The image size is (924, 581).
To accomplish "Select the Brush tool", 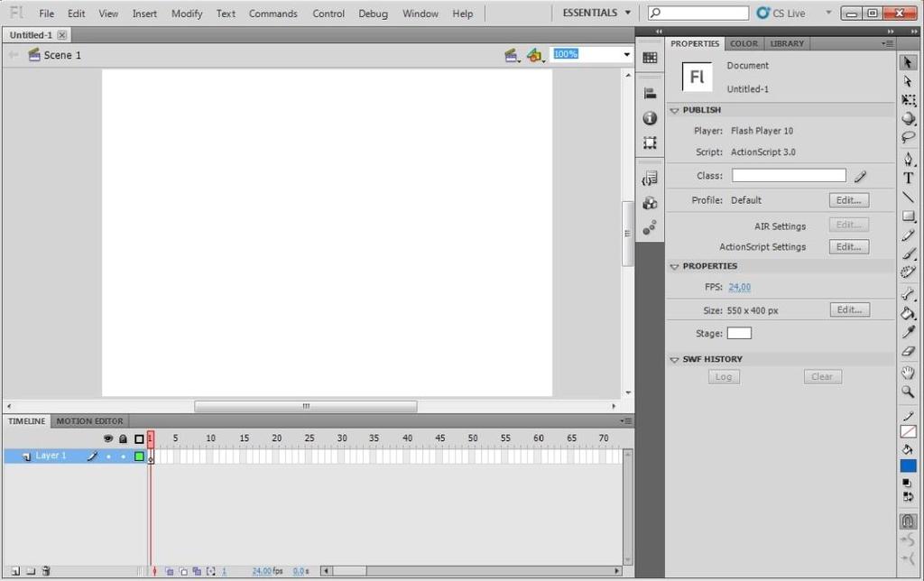I will tap(908, 254).
